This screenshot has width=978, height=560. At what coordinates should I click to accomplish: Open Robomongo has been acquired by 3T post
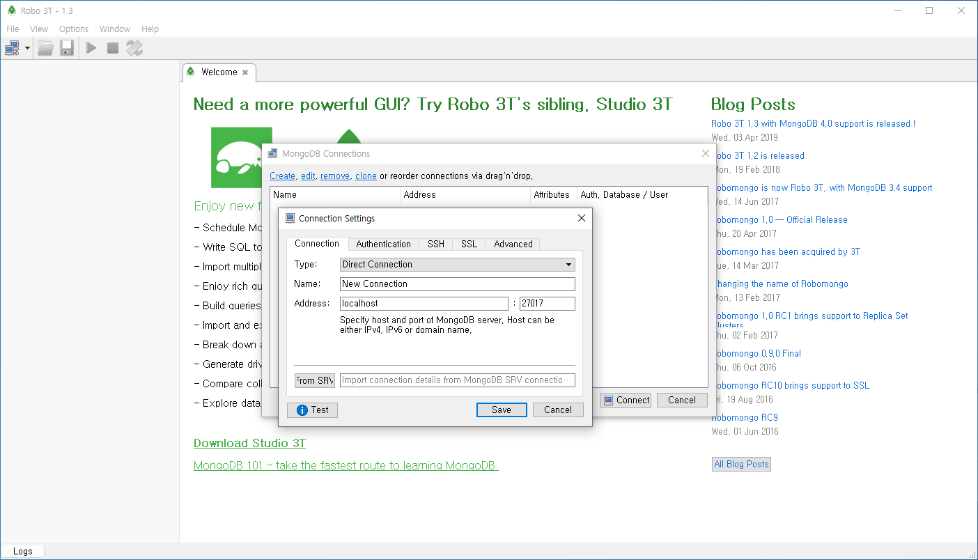coord(786,251)
